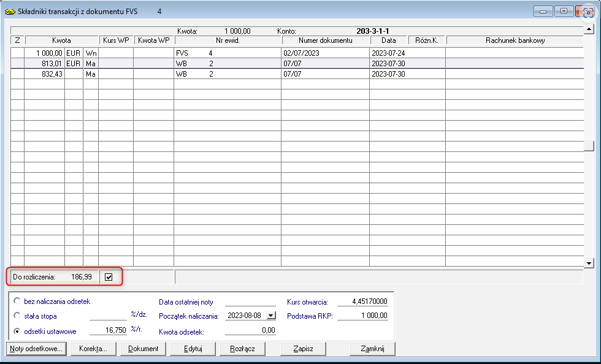Click the Korekta... button
The height and width of the screenshot is (364, 601).
point(93,349)
